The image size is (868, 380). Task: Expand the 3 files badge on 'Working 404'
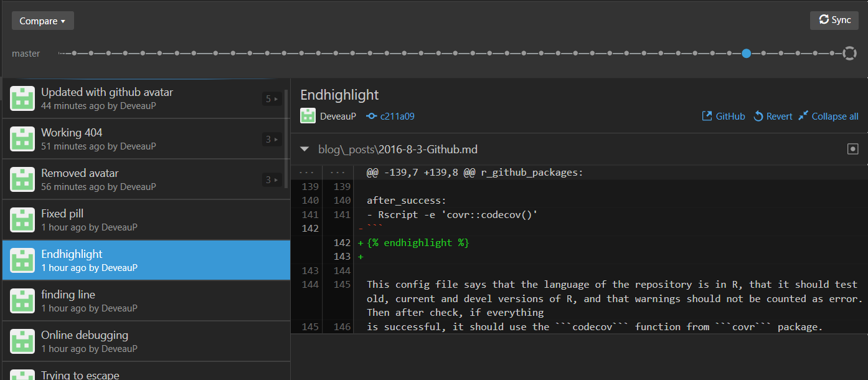click(x=272, y=139)
